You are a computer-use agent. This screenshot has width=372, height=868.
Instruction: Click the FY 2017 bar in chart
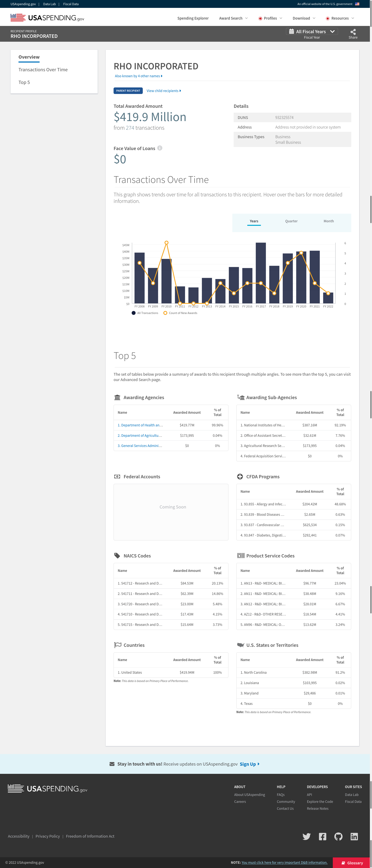point(261,273)
